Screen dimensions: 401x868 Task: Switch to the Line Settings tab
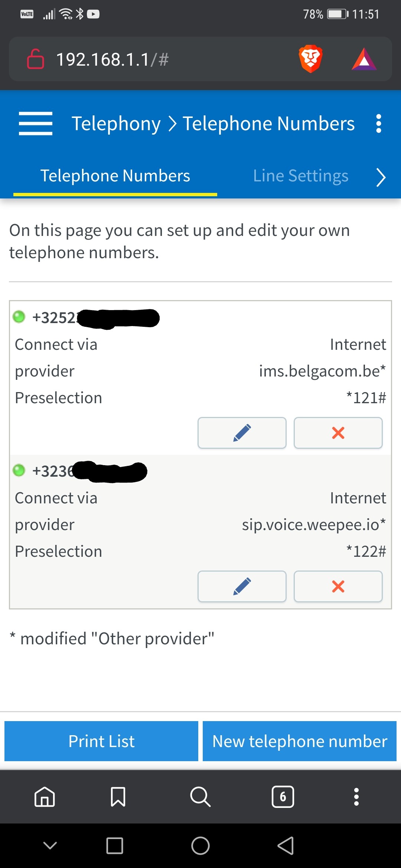tap(300, 176)
